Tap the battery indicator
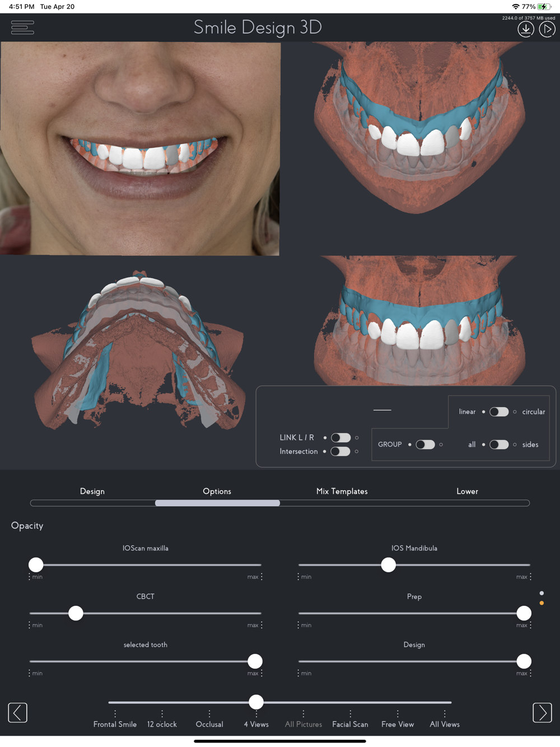 (544, 7)
